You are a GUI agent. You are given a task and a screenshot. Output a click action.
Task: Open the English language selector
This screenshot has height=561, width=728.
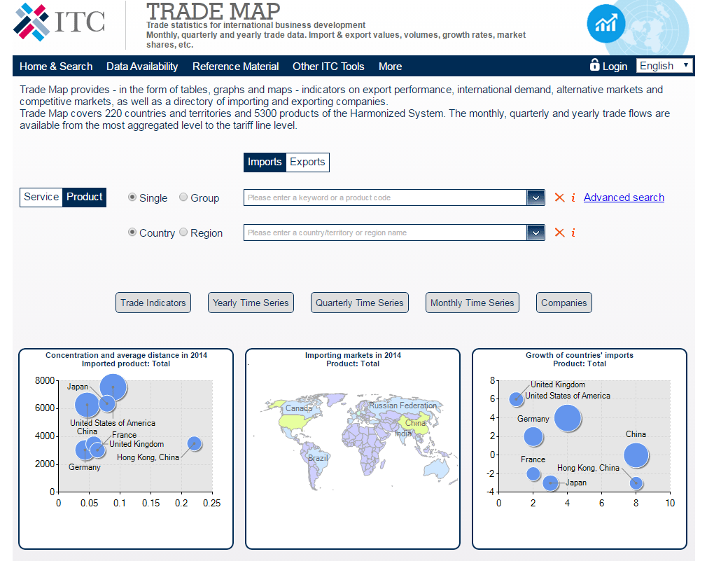click(x=664, y=65)
